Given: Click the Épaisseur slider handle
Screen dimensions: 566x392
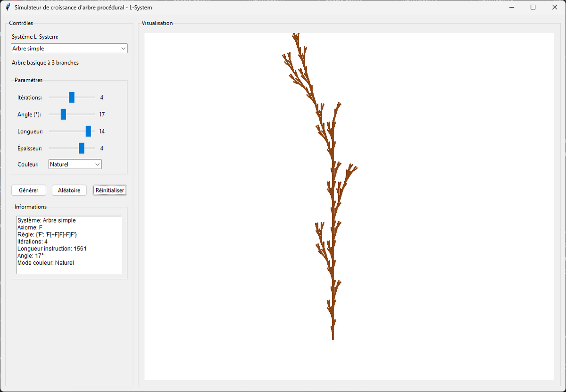Looking at the screenshot, I should click(82, 148).
